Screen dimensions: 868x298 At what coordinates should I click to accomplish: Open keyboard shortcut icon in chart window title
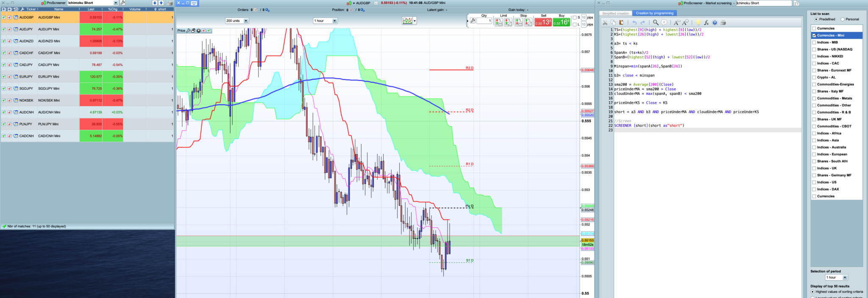click(194, 3)
